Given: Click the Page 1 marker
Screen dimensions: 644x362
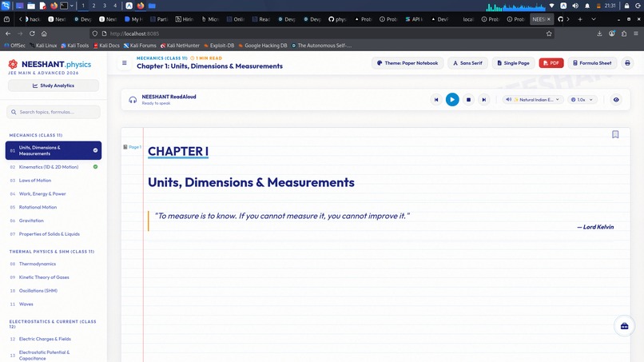Looking at the screenshot, I should coord(133,147).
